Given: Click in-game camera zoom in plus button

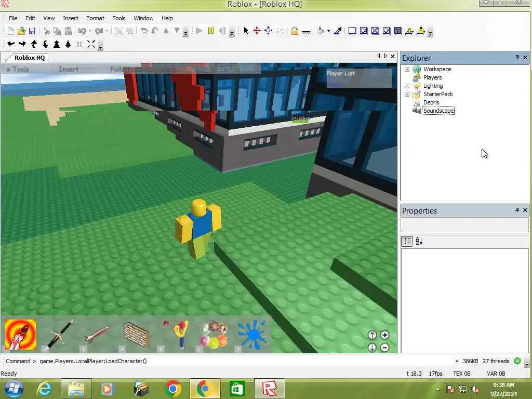Looking at the screenshot, I should 385,335.
